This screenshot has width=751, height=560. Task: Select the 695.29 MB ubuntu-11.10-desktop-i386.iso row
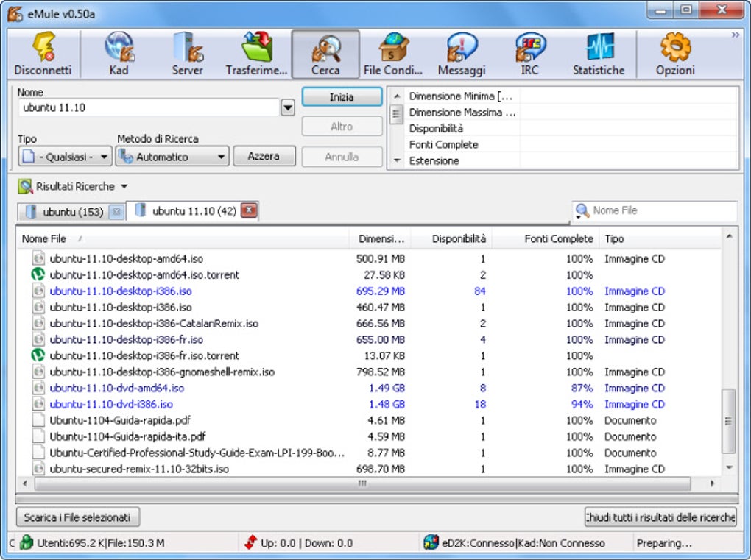(369, 291)
